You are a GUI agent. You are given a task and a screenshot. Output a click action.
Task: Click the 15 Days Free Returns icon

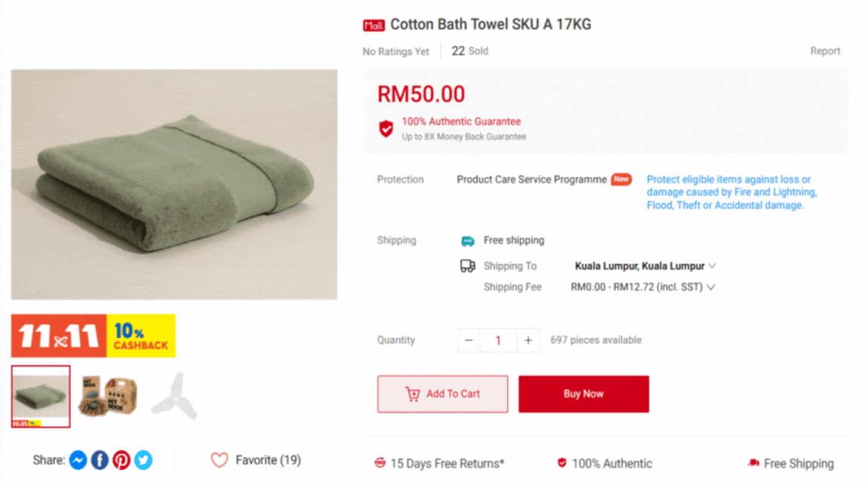tap(379, 463)
